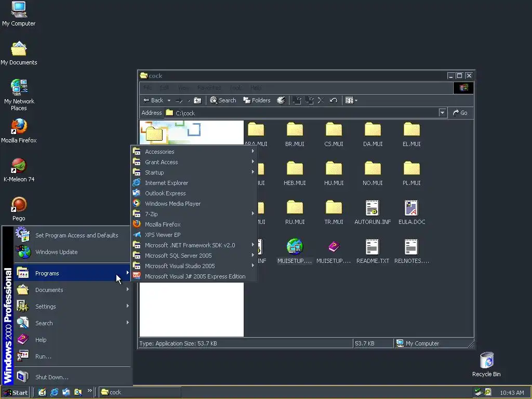
Task: Select the HEB.MUI folder
Action: (295, 174)
